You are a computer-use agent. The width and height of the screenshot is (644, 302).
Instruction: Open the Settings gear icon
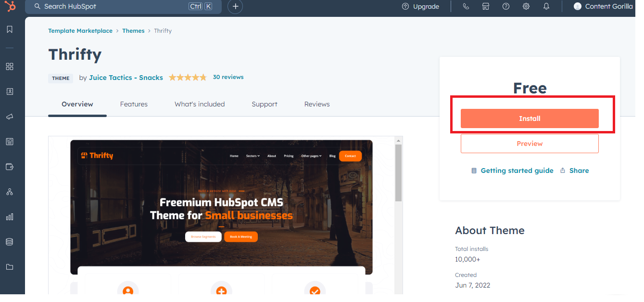526,6
